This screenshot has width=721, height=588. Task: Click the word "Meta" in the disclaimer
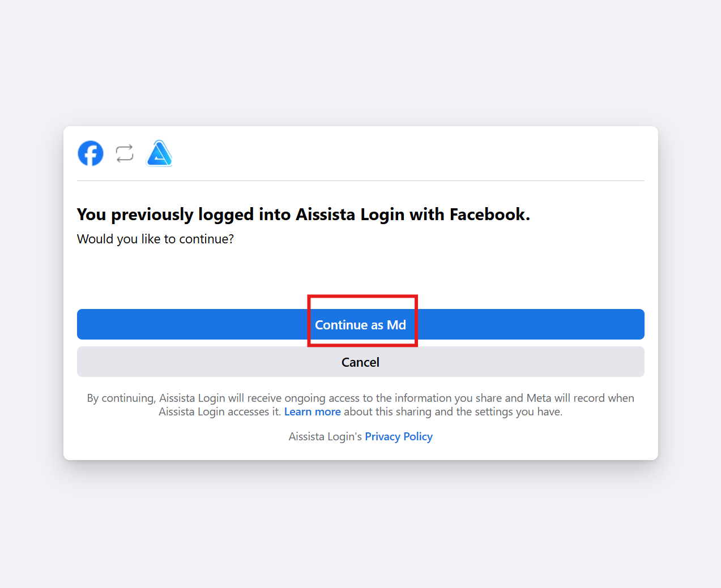point(539,398)
